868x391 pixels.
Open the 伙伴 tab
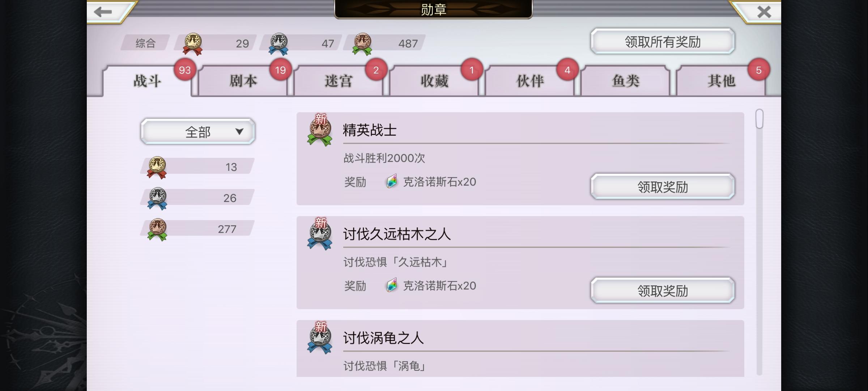[x=530, y=81]
